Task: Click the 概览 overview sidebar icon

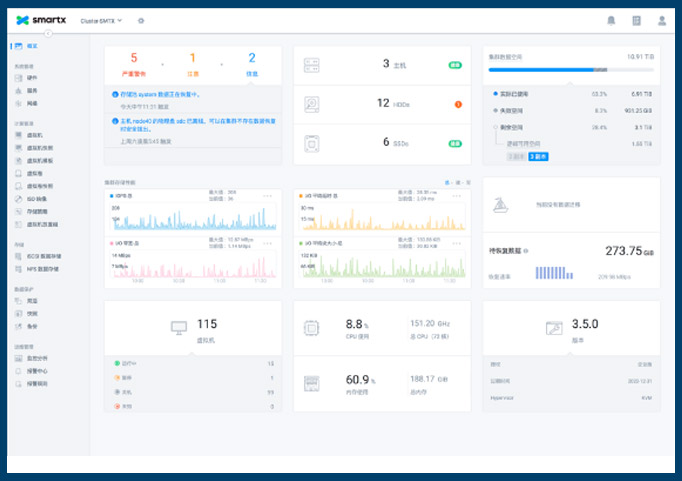Action: (18, 46)
